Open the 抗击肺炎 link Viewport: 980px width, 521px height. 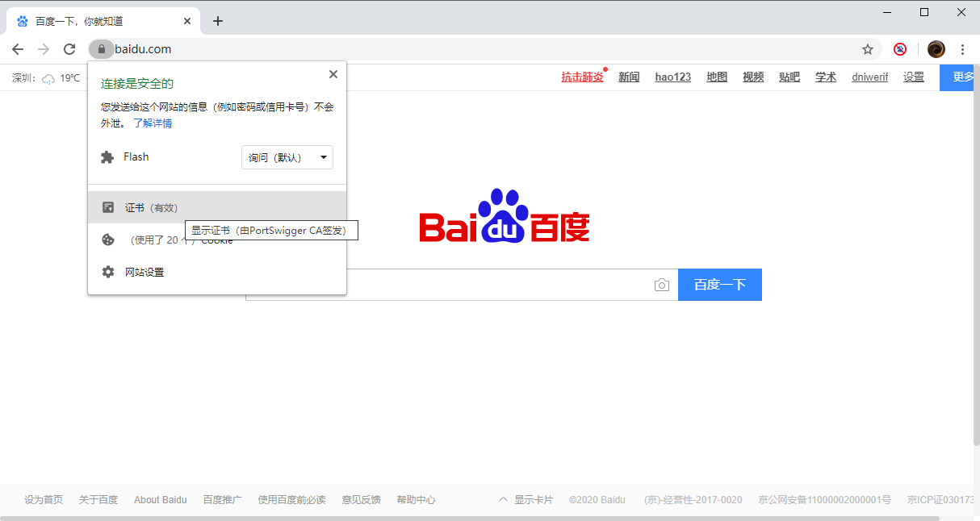point(583,77)
